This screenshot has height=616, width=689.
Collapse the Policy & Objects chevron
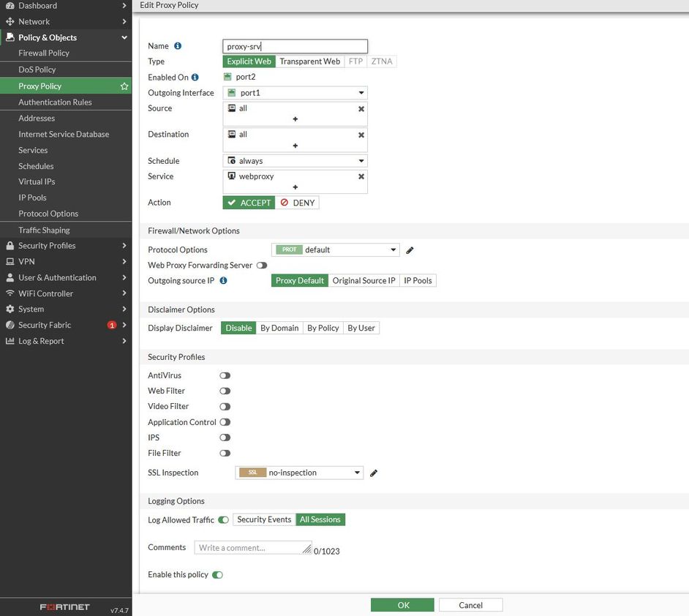(124, 37)
